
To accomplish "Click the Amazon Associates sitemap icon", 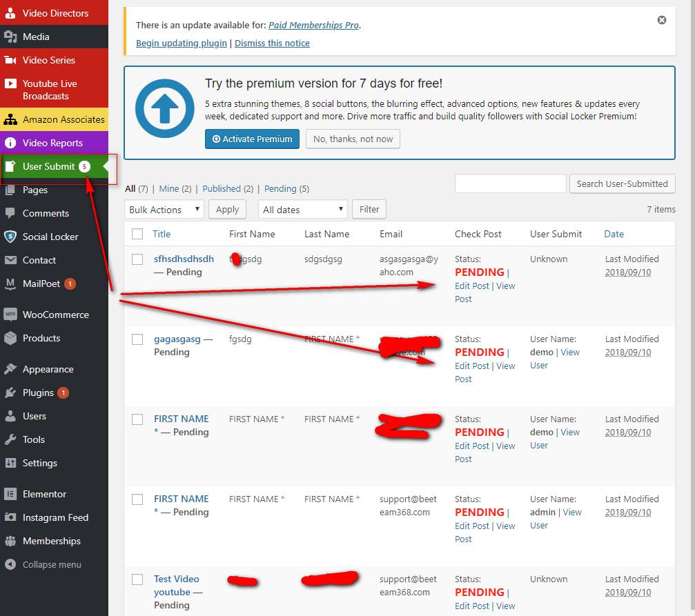I will pos(10,119).
